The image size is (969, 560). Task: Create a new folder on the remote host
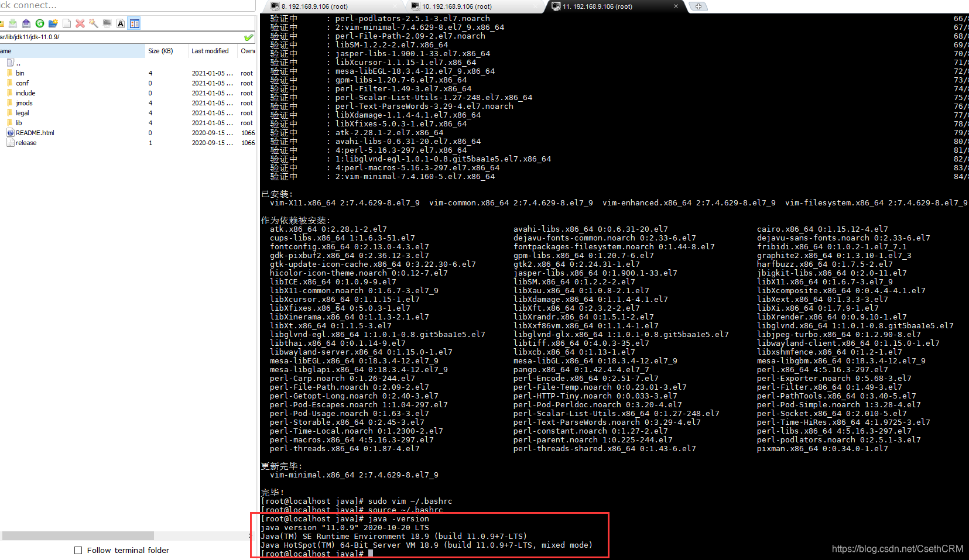pos(53,23)
